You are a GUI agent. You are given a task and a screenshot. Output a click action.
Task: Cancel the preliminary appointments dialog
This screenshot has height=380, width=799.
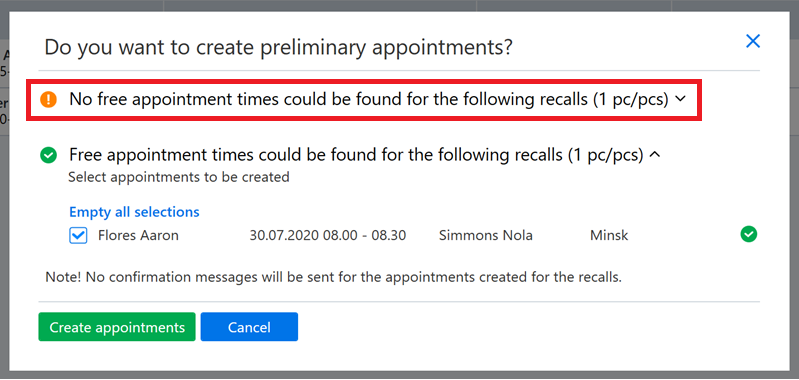tap(249, 327)
